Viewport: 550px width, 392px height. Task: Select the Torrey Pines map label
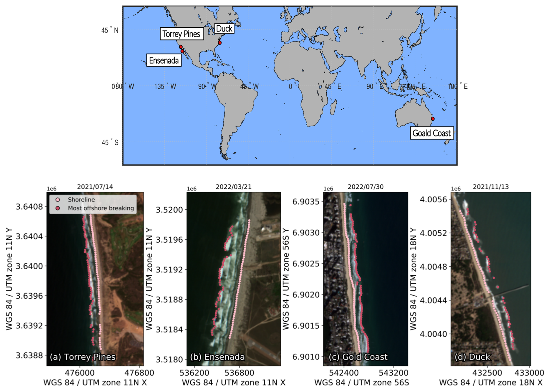coord(181,34)
